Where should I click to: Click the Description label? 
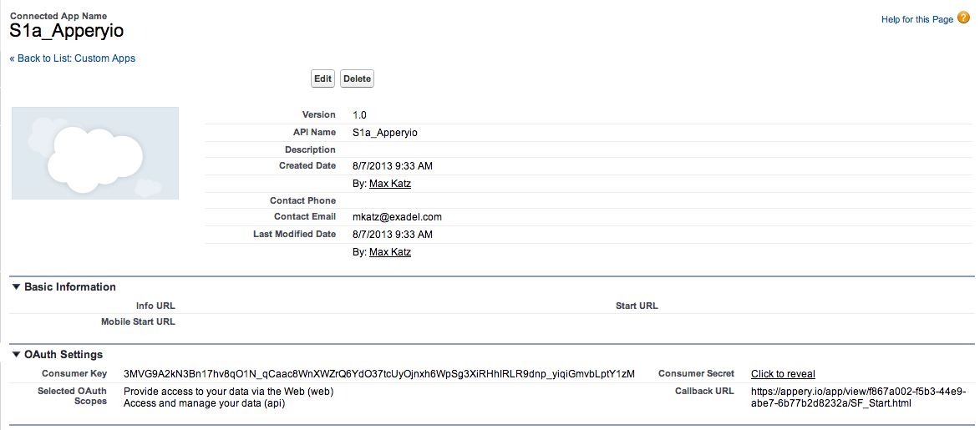pyautogui.click(x=310, y=150)
